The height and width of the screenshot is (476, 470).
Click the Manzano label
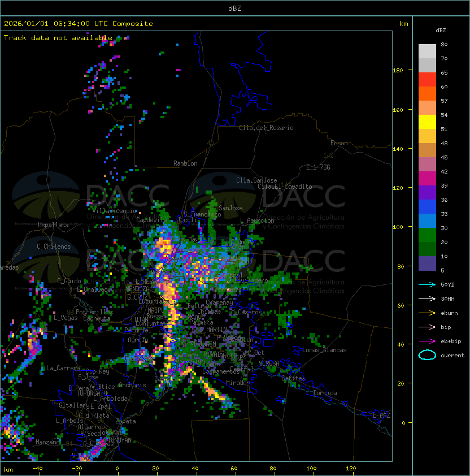[47, 442]
